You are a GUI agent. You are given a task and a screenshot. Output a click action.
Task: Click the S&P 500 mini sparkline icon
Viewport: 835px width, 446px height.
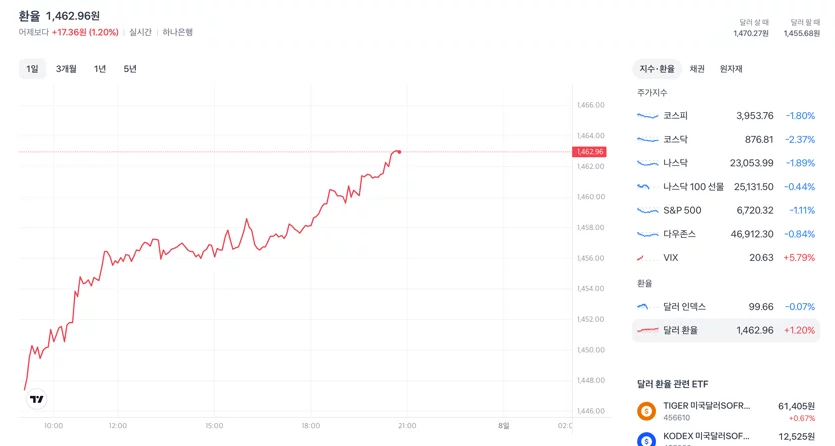coord(648,210)
